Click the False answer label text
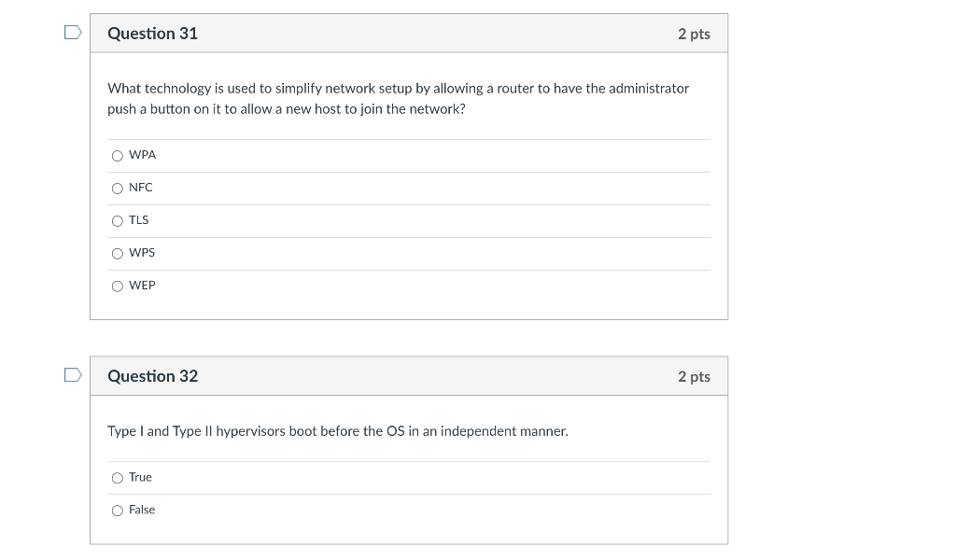The height and width of the screenshot is (560, 956). click(x=142, y=510)
